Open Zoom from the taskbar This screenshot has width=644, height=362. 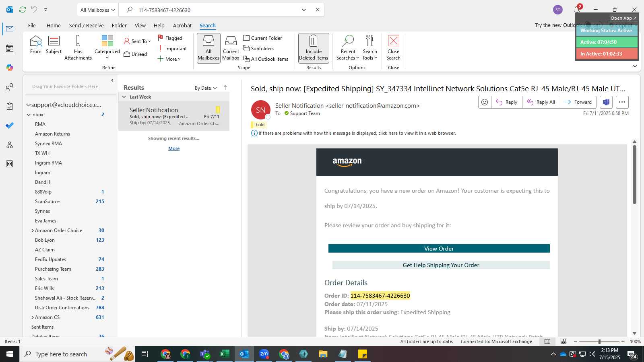pos(264,354)
